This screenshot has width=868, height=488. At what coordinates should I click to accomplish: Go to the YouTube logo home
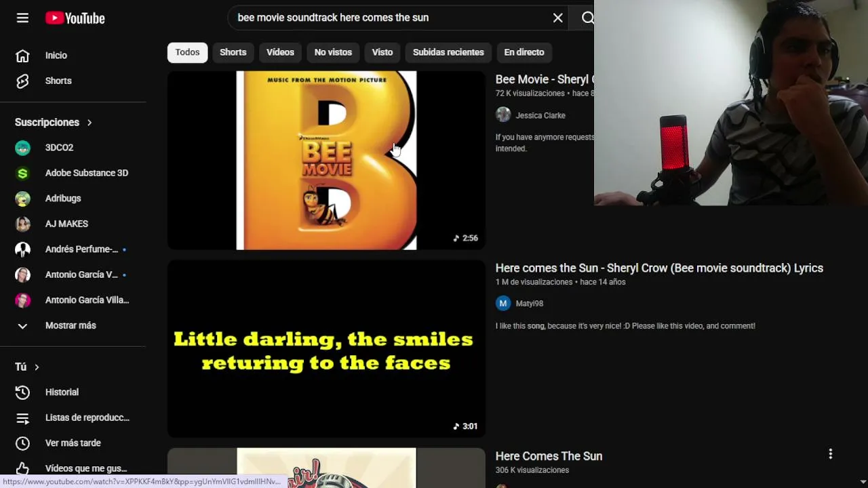(75, 18)
